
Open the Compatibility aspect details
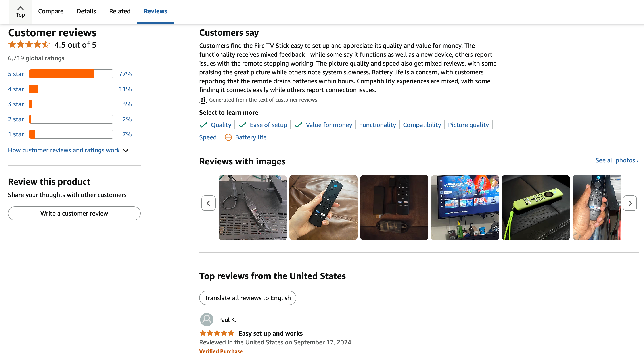click(422, 125)
